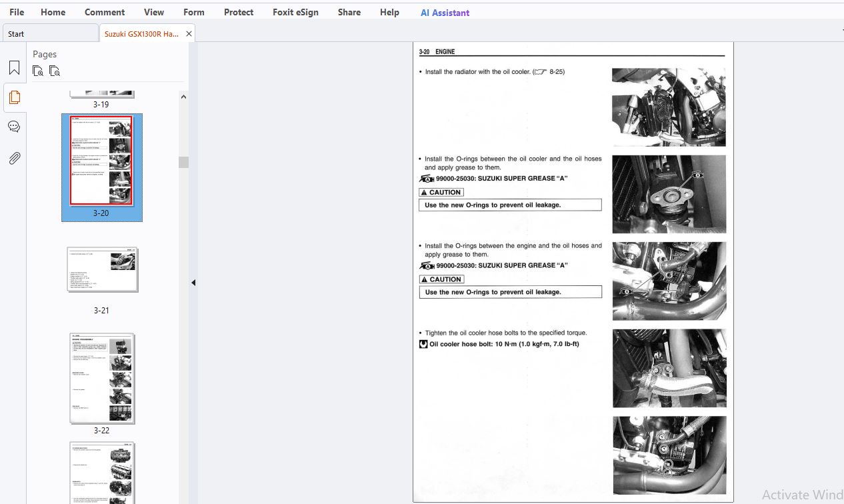The image size is (844, 504).
Task: Select page thumbnail 3-21
Action: tap(102, 269)
